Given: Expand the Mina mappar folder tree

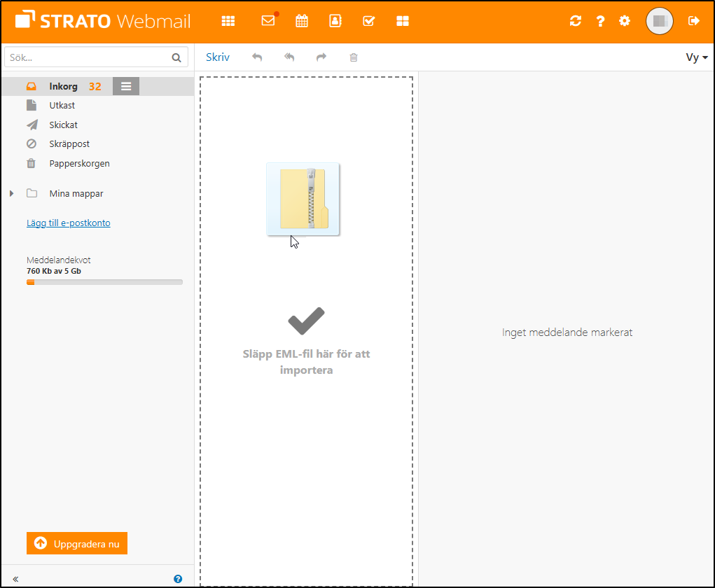Looking at the screenshot, I should click(12, 193).
